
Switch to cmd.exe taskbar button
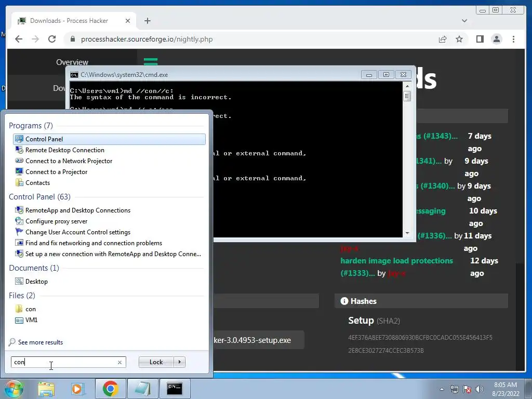(x=175, y=389)
